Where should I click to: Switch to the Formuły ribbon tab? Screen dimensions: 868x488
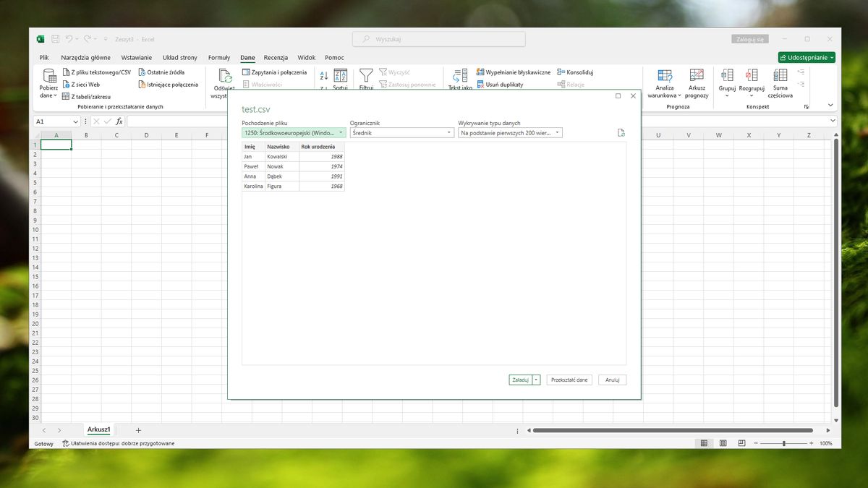(218, 57)
